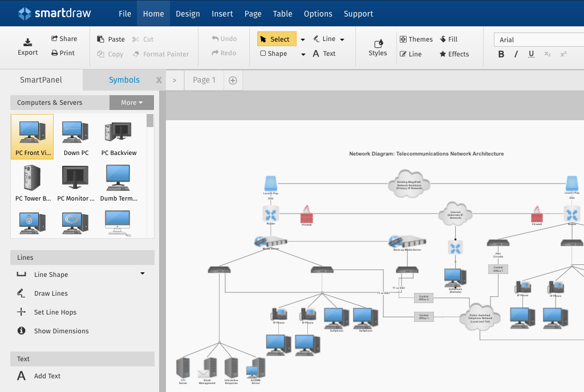Screen dimensions: 584x392
Task: Click the Cut scissors icon
Action: coord(136,39)
